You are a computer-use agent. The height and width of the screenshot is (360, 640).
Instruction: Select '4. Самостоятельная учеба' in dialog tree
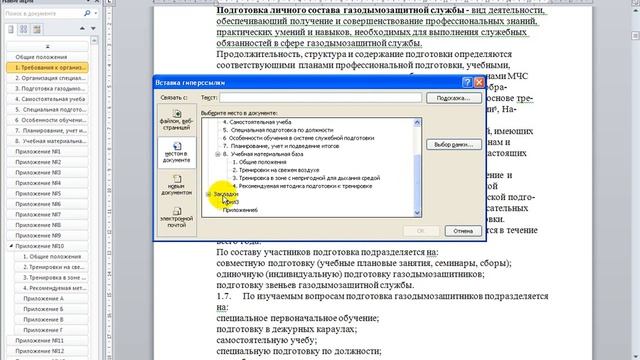(x=257, y=122)
